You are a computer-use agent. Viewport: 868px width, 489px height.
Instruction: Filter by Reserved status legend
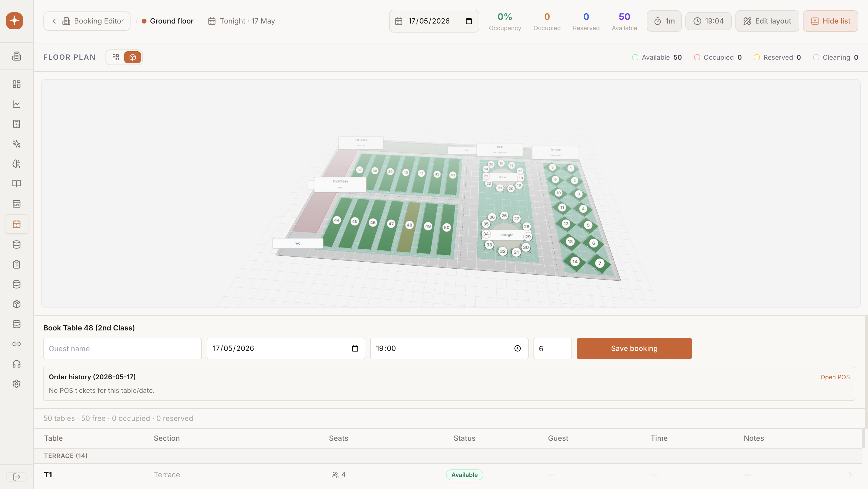[777, 58]
